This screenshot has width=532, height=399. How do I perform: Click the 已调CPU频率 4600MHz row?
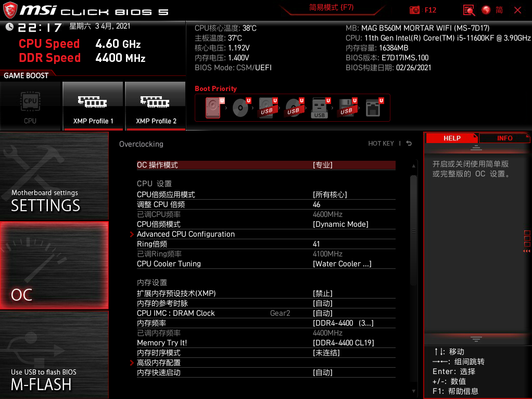(x=266, y=214)
